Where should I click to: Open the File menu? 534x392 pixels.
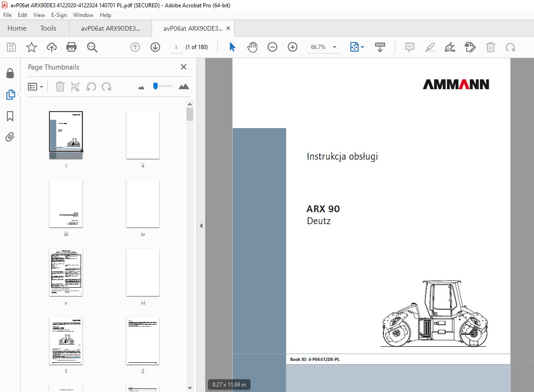tap(7, 15)
